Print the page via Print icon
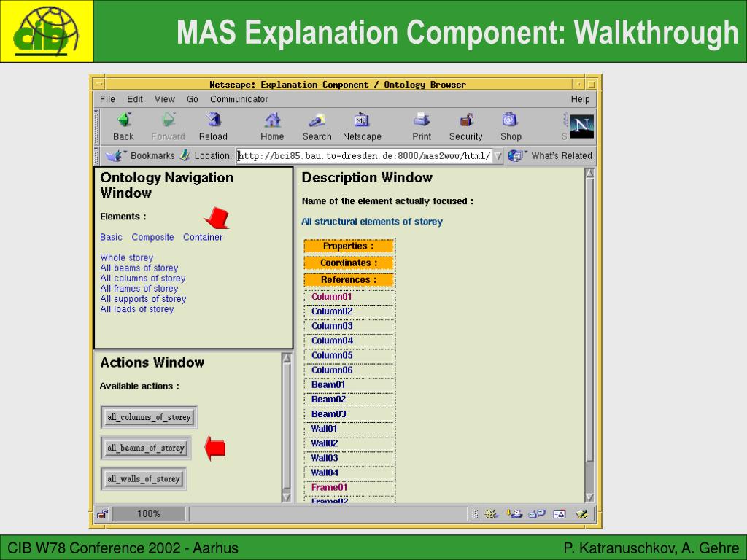This screenshot has height=560, width=747. (x=422, y=120)
